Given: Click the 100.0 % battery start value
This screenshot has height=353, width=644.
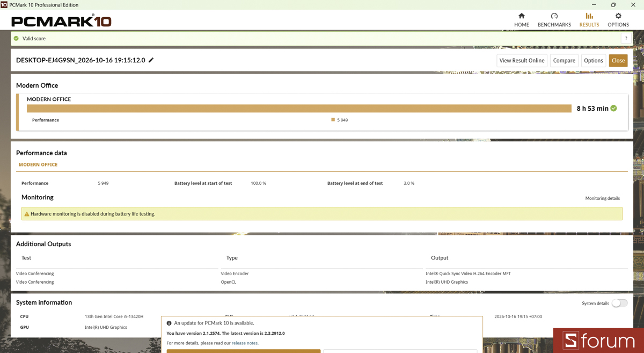Looking at the screenshot, I should [259, 183].
